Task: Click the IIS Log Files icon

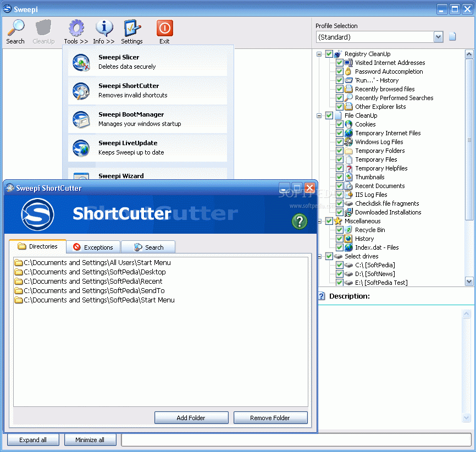Action: (349, 195)
